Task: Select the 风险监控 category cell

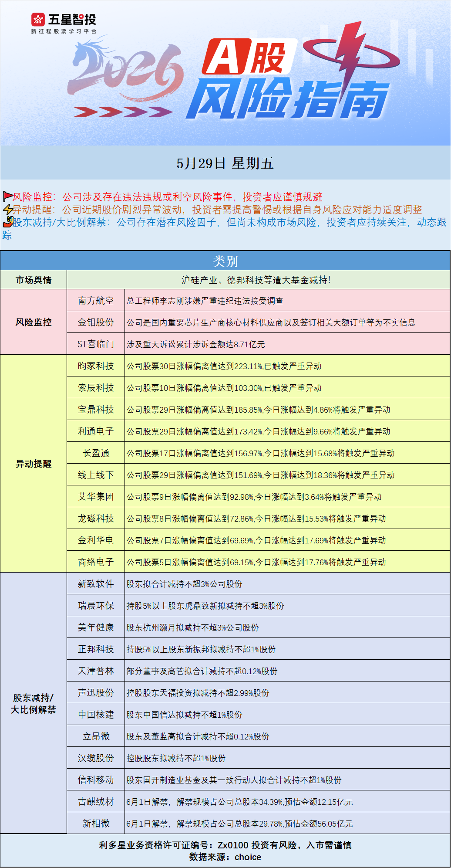Action: click(x=34, y=322)
